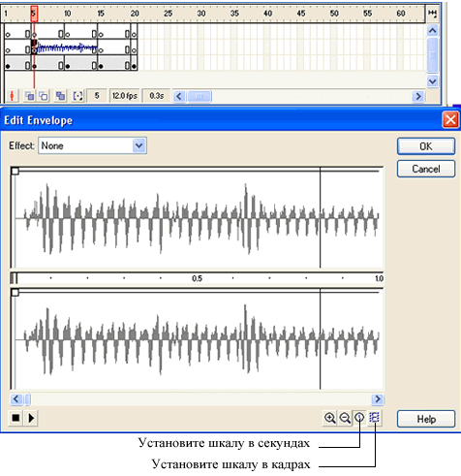
Task: Open the Effect dropdown list
Action: click(139, 145)
